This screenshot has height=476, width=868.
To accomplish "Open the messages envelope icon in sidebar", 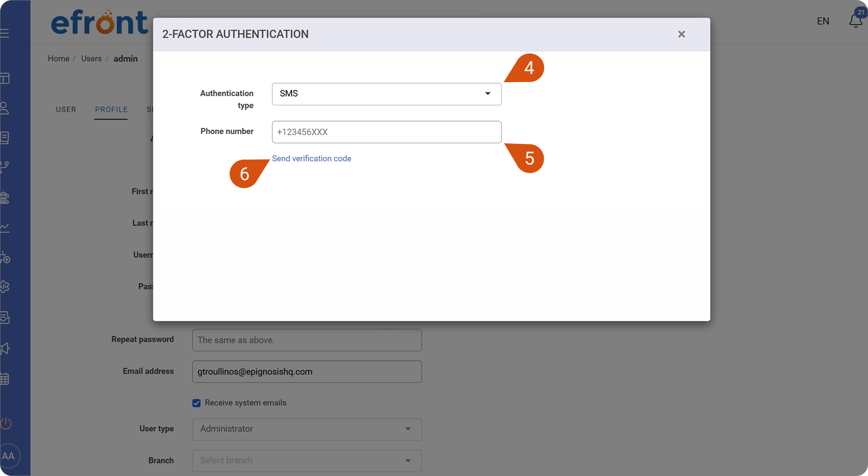I will tap(5, 317).
